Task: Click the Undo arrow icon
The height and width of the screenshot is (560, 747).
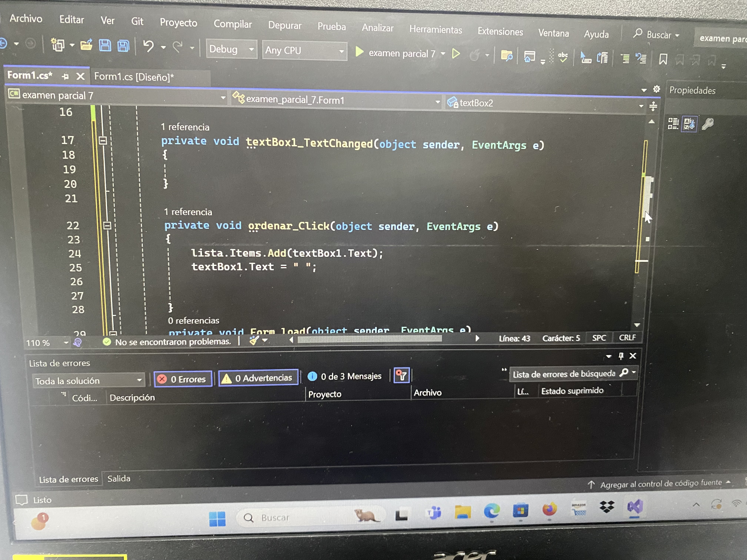Action: [x=148, y=46]
